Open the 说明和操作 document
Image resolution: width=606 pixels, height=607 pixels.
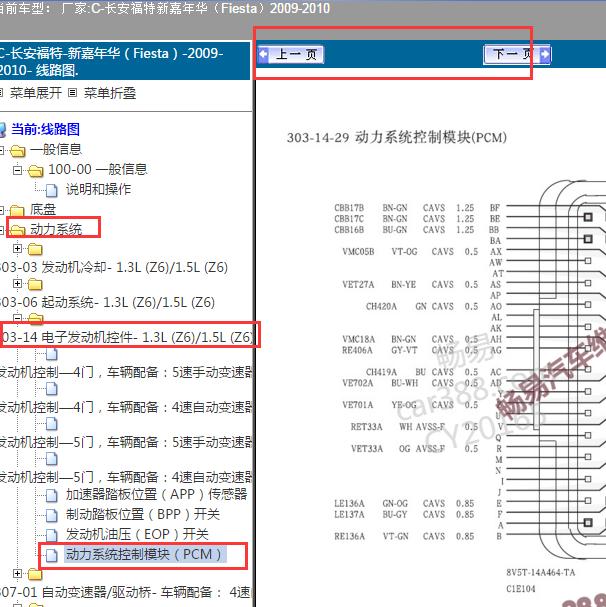(x=98, y=189)
